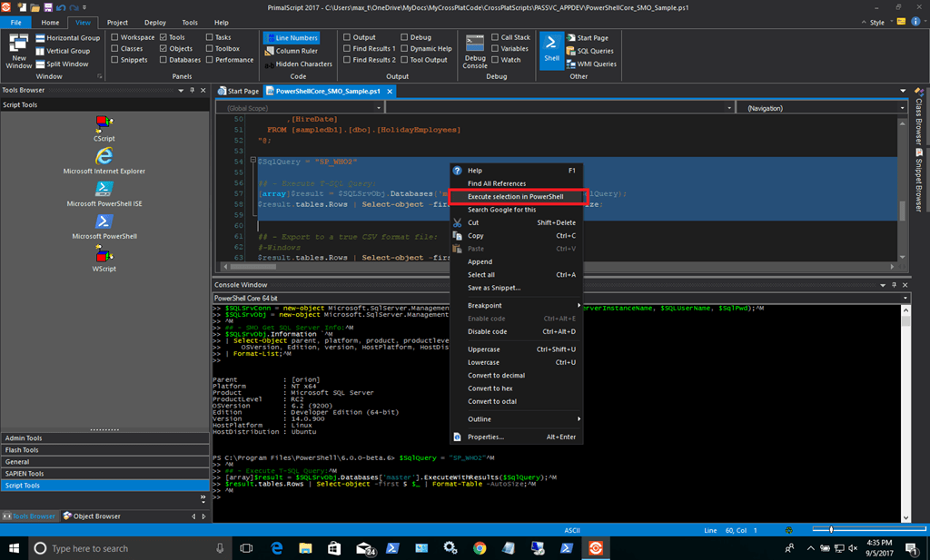Launch CScript from Script Tools
The height and width of the screenshot is (560, 930).
click(104, 124)
